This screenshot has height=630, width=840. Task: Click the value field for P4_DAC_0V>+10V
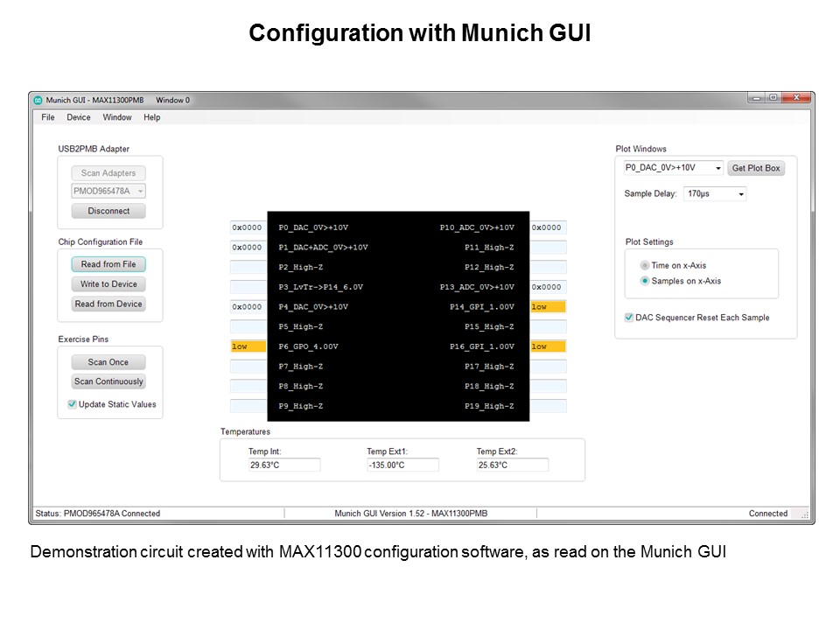248,307
